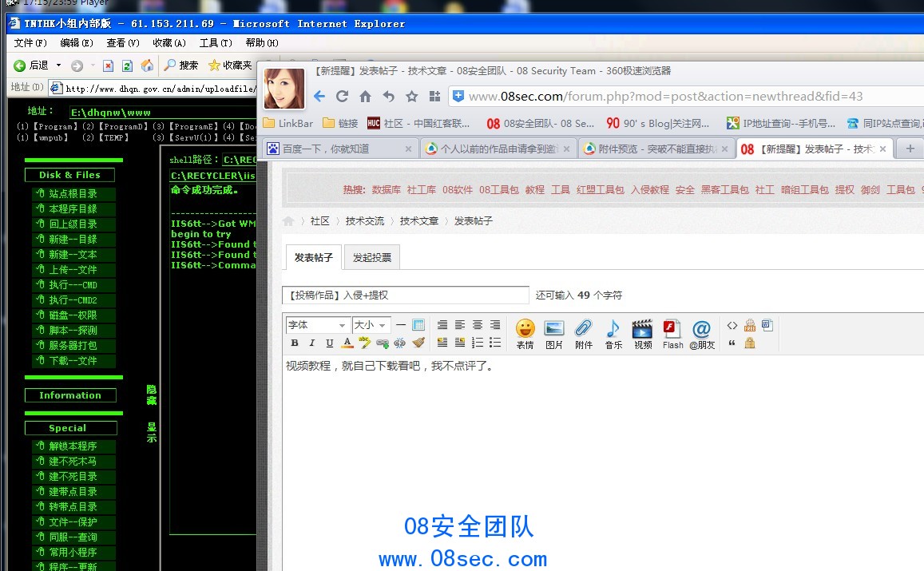
Task: Click 服务器打包 in webshell sidebar
Action: point(73,346)
